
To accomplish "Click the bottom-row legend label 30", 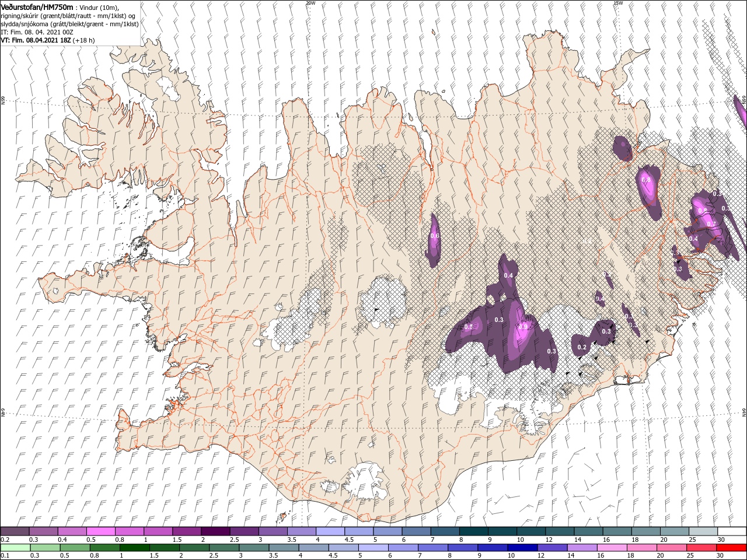I will 720,556.
